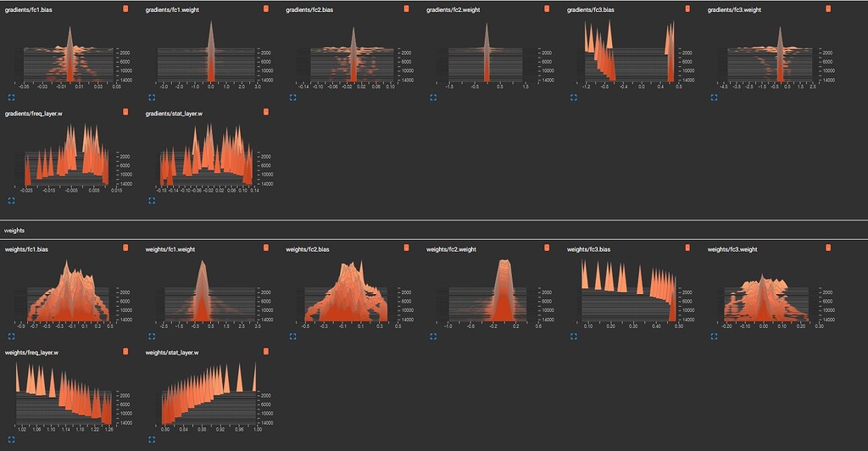Expand the weights/fc1.bias histogram

(12, 337)
